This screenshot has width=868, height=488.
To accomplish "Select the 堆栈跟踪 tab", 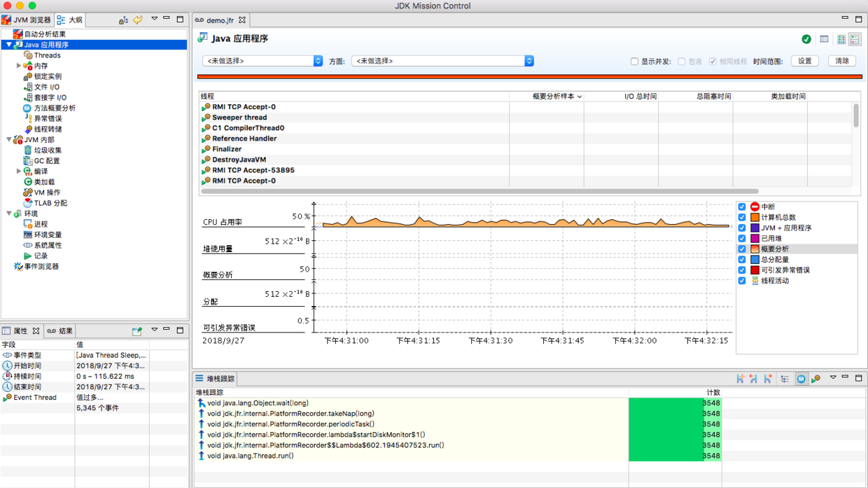I will click(215, 379).
